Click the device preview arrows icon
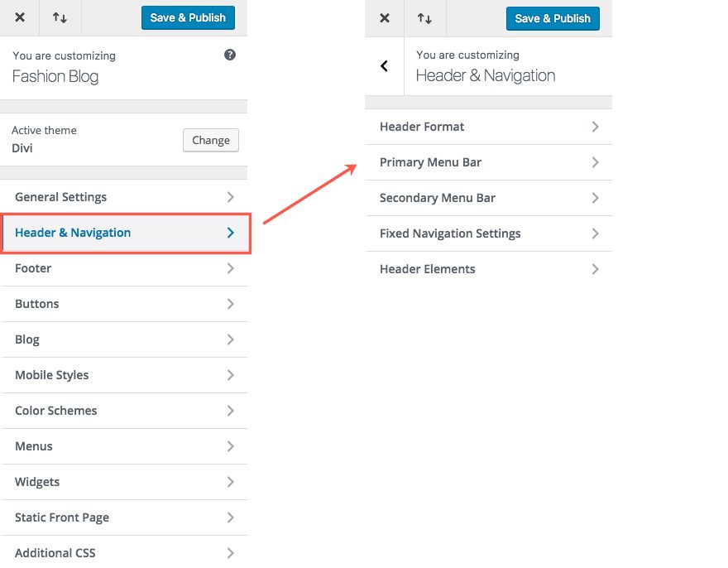Viewport: 728px width, 568px height. (x=60, y=17)
